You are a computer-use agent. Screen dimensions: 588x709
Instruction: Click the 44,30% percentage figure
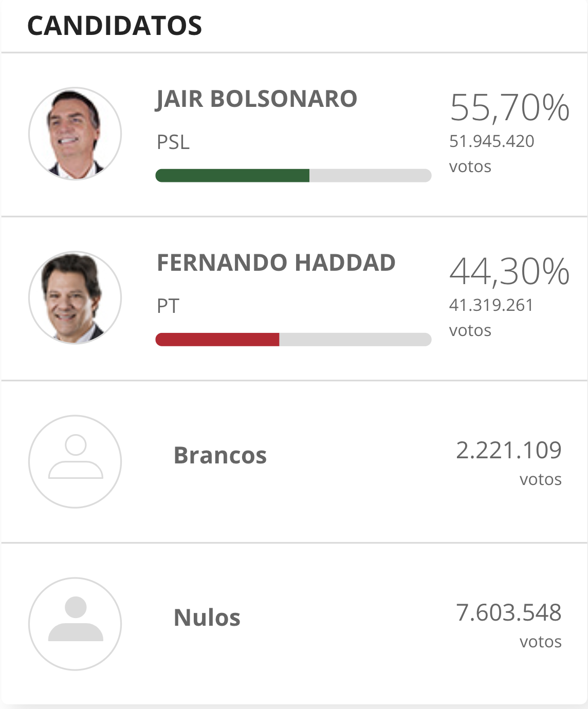pos(509,272)
